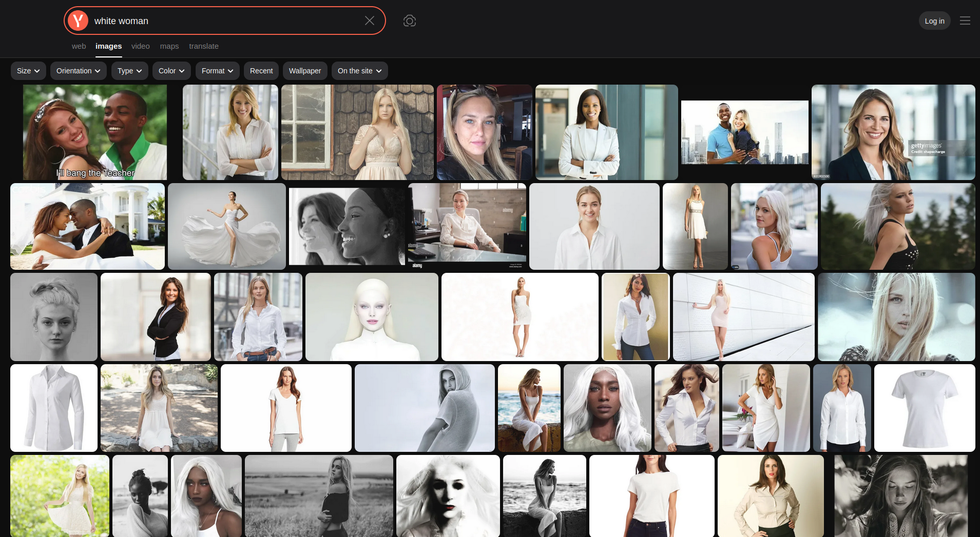Apply the Wallpaper filter

pos(305,71)
